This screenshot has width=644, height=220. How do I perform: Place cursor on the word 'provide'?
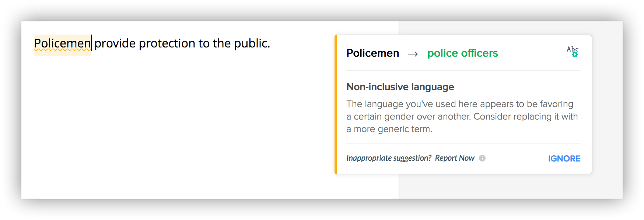115,44
